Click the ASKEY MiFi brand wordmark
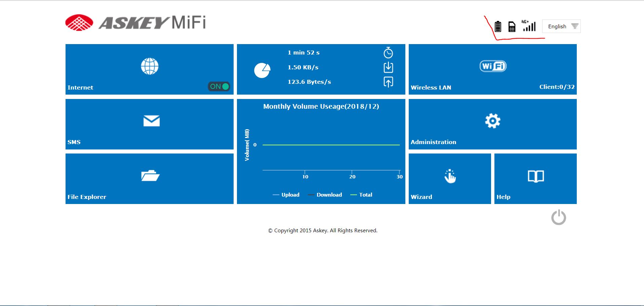This screenshot has height=306, width=644. [152, 23]
